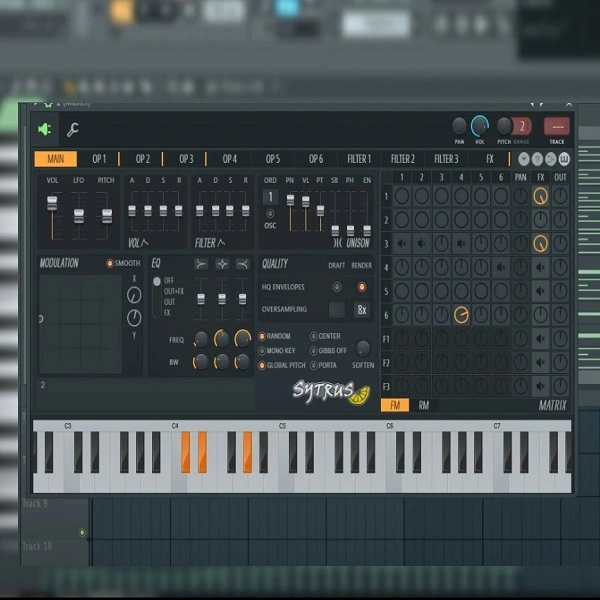600x600 pixels.
Task: Click mute icon in matrix row F2 FX column
Action: coord(541,362)
